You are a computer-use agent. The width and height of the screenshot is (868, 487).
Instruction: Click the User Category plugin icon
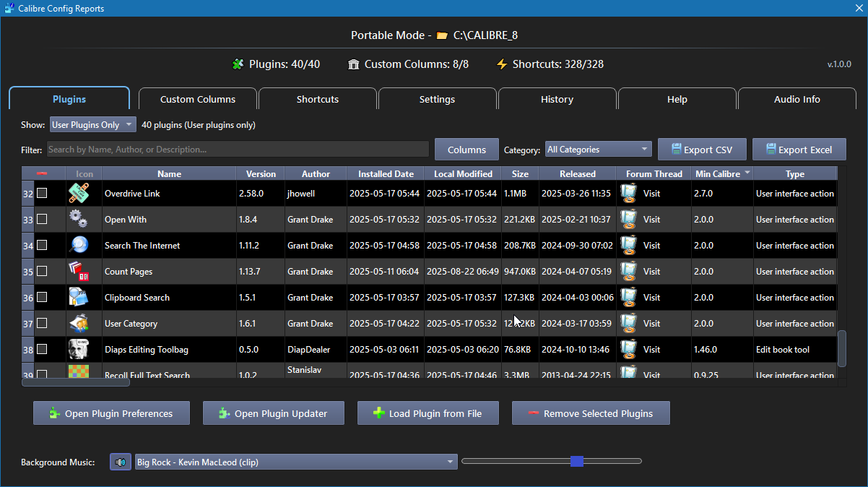[x=79, y=324]
